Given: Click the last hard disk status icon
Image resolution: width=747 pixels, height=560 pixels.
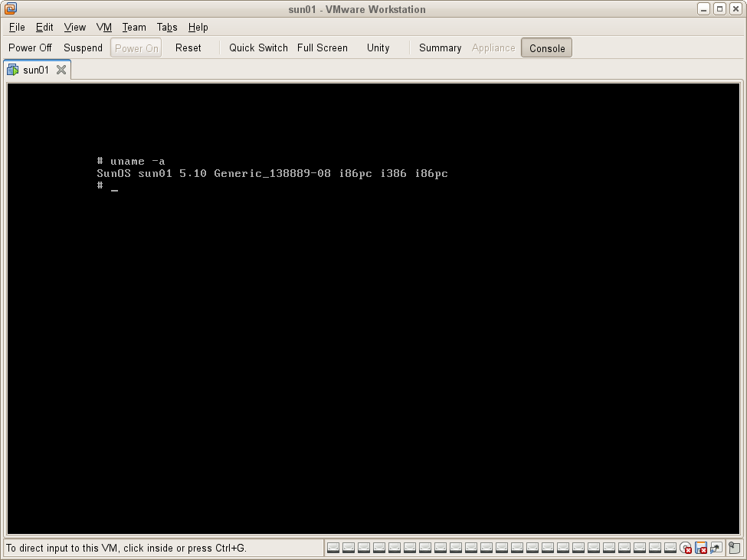Looking at the screenshot, I should pos(670,548).
